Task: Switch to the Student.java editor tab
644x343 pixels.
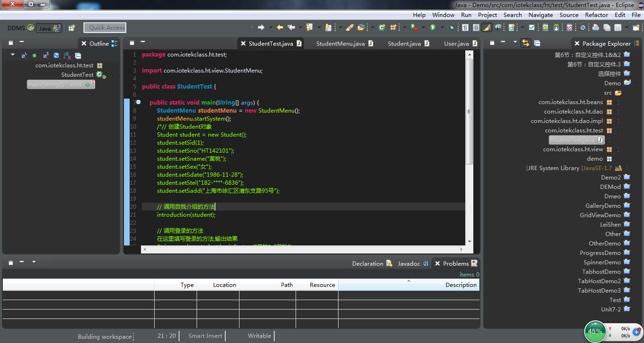Action: tap(408, 43)
